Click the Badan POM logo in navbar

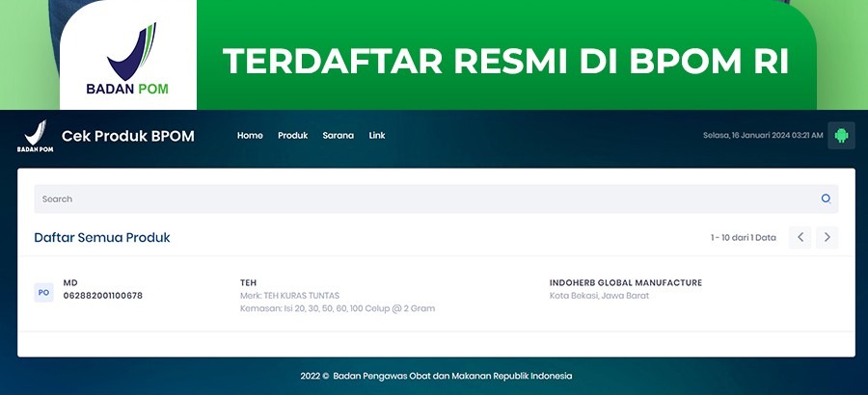34,137
